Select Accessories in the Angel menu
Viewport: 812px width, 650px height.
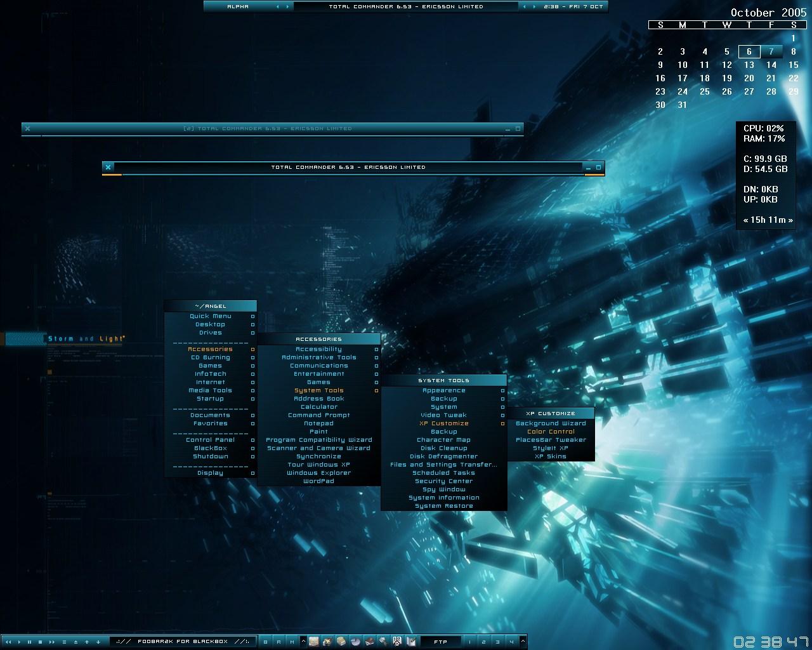tap(211, 349)
